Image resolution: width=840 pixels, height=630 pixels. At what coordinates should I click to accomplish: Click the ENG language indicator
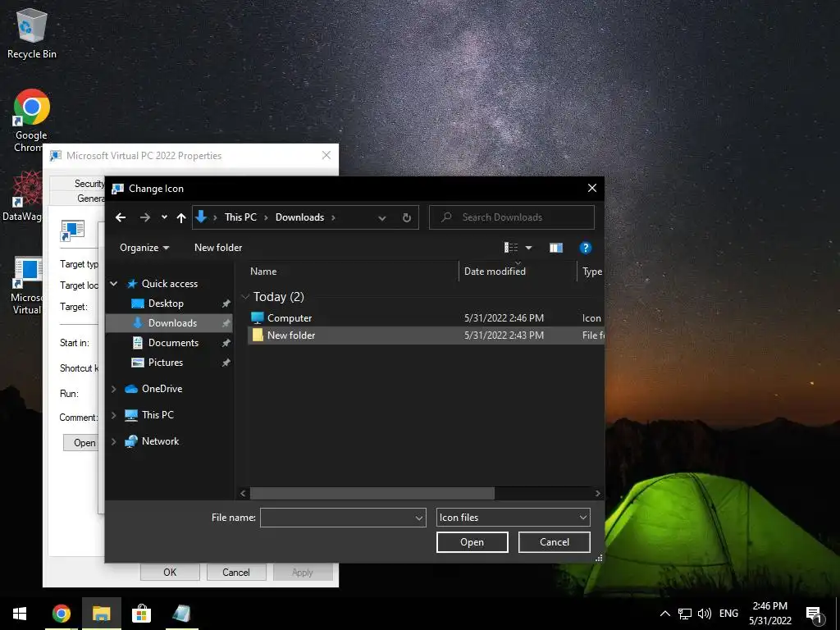728,614
